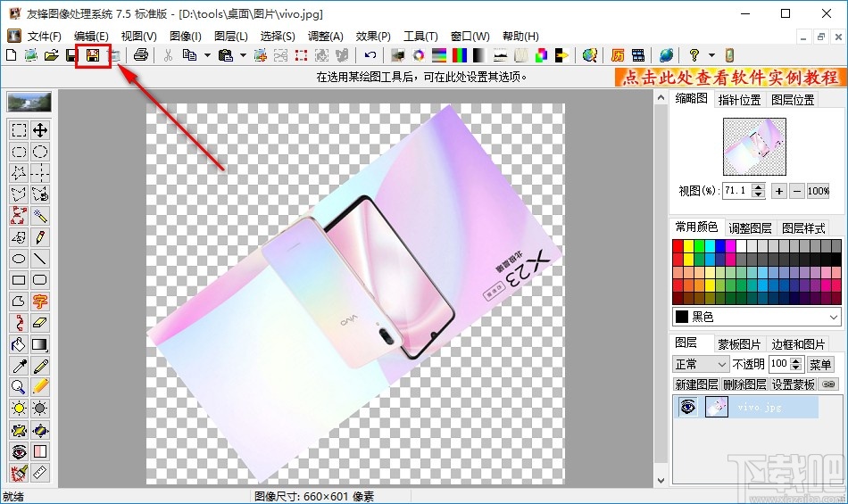Expand the Copy button dropdown arrow
848x504 pixels.
(x=207, y=55)
